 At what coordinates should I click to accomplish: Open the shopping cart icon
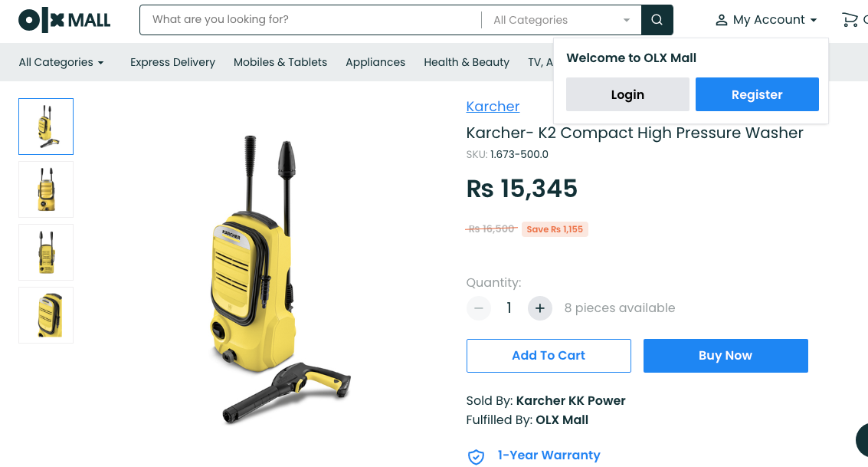tap(850, 20)
